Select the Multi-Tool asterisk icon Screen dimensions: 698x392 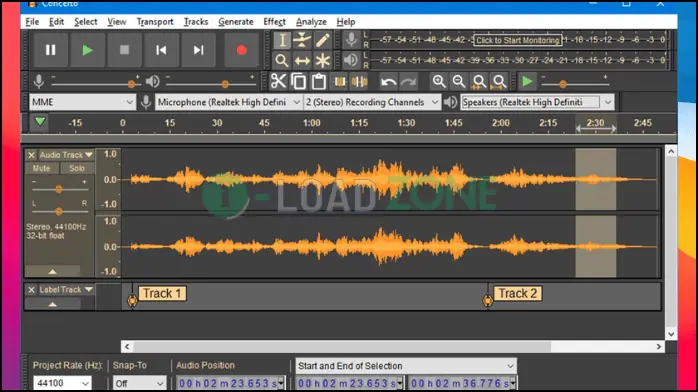click(x=323, y=60)
